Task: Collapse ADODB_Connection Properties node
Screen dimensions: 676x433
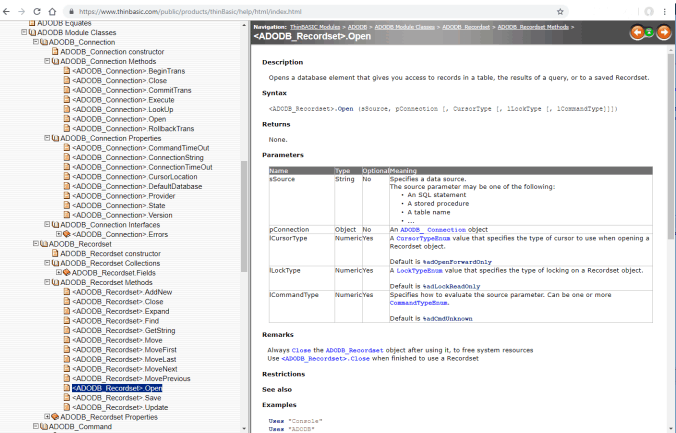Action: coord(47,138)
